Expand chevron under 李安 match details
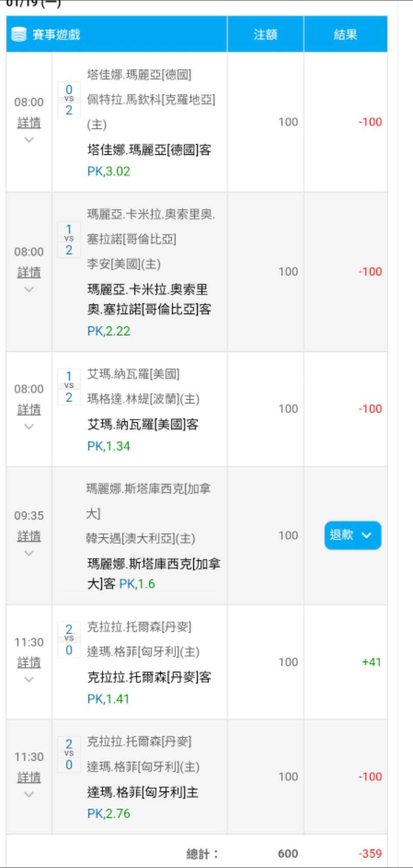Image resolution: width=413 pixels, height=868 pixels. 29,290
